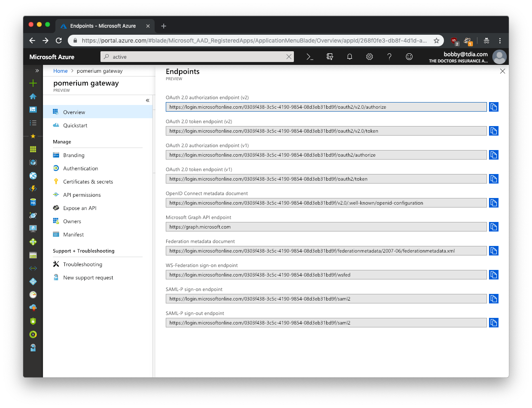Open Resource groups cube icon in sidebar
Viewport: 532px width, 408px height.
click(33, 162)
